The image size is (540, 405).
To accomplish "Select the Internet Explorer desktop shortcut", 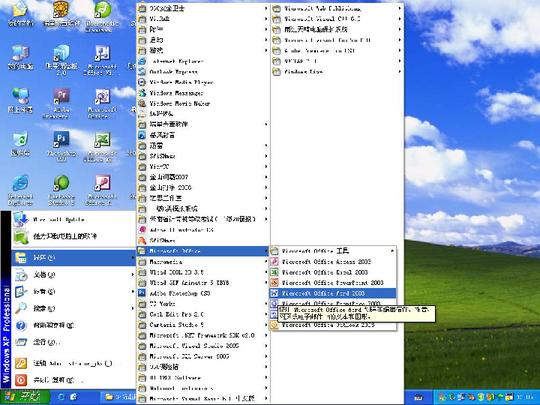I will coord(21,190).
